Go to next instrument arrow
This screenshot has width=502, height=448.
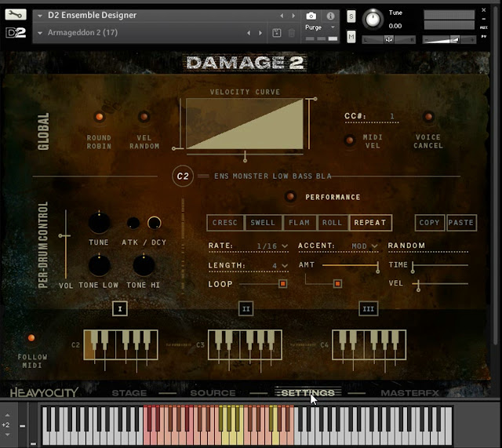(x=293, y=16)
